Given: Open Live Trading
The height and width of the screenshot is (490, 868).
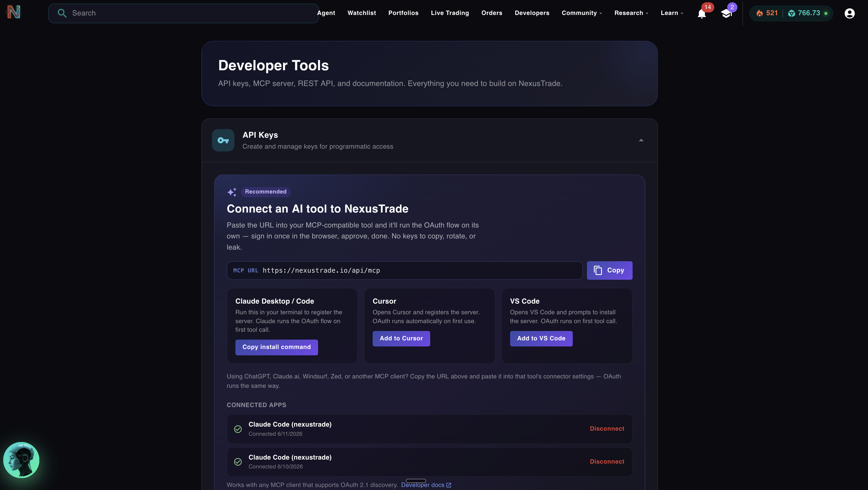Looking at the screenshot, I should (450, 13).
